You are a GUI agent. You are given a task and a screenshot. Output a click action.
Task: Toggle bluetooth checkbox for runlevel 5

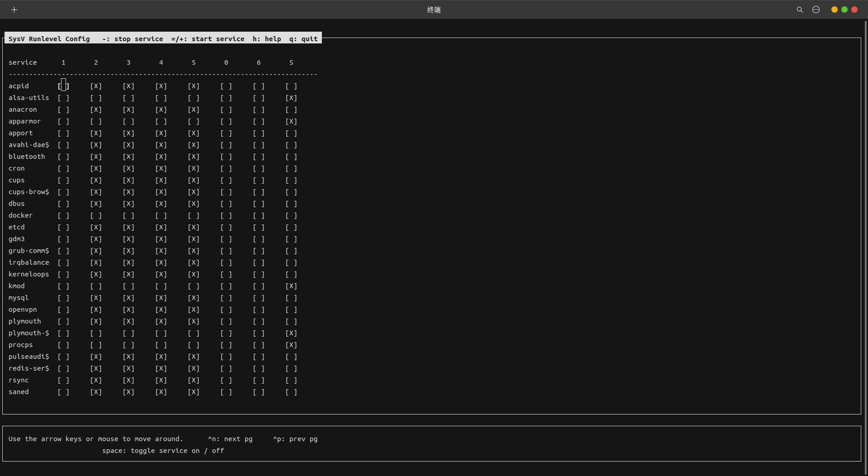[193, 157]
